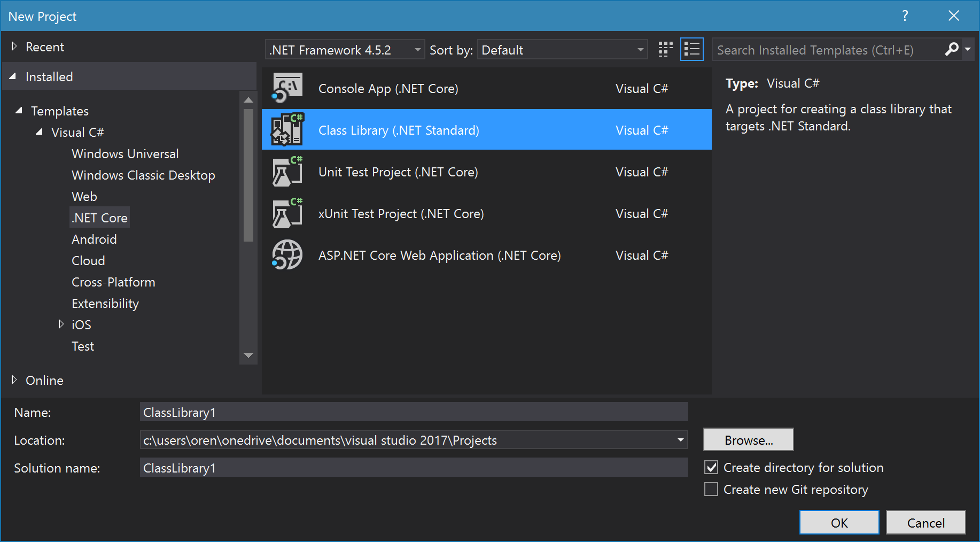The height and width of the screenshot is (542, 980).
Task: Select Windows Universal in the tree
Action: [x=125, y=154]
